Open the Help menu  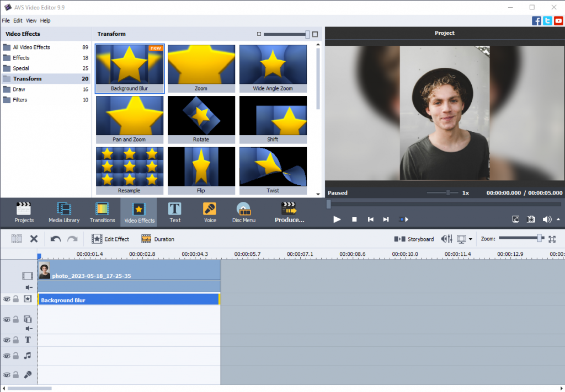pyautogui.click(x=45, y=20)
